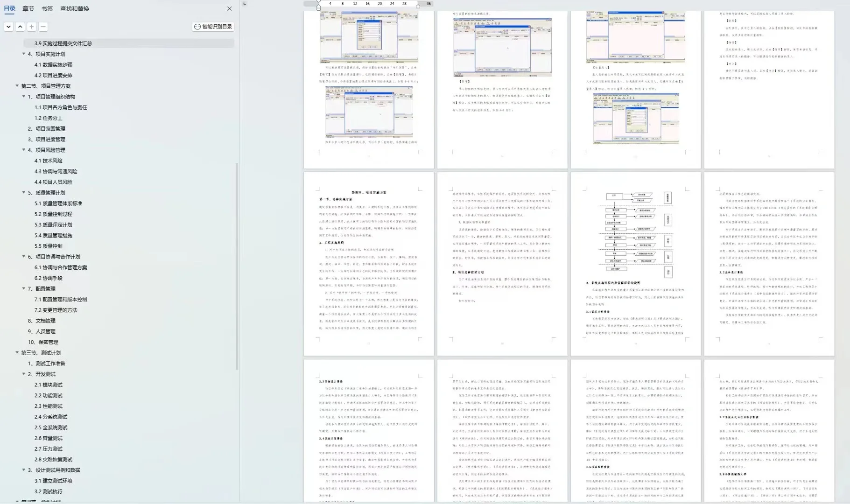Select 2.1 模块测试
Viewport: 850px width, 504px height.
(48, 385)
